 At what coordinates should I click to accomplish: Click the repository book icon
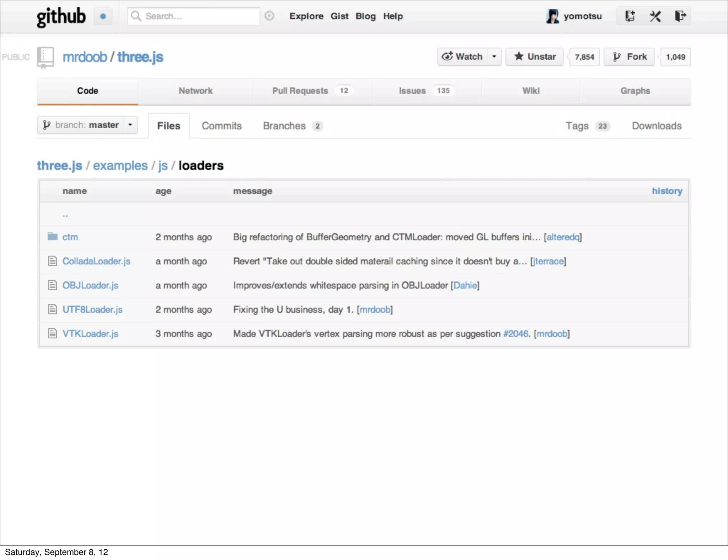tap(45, 57)
